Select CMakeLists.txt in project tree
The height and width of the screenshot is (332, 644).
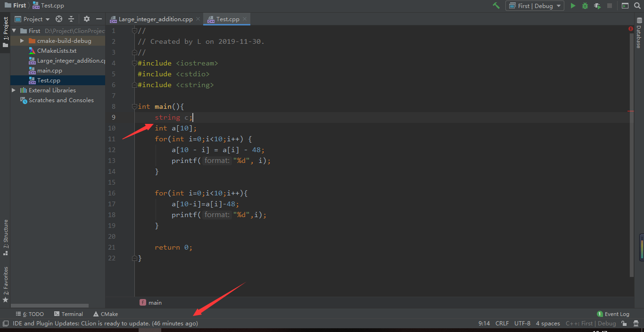[x=57, y=51]
